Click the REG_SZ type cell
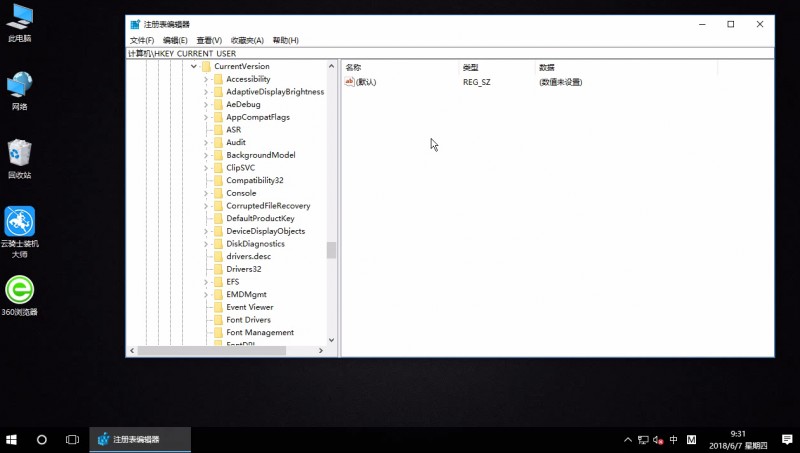 [x=477, y=82]
